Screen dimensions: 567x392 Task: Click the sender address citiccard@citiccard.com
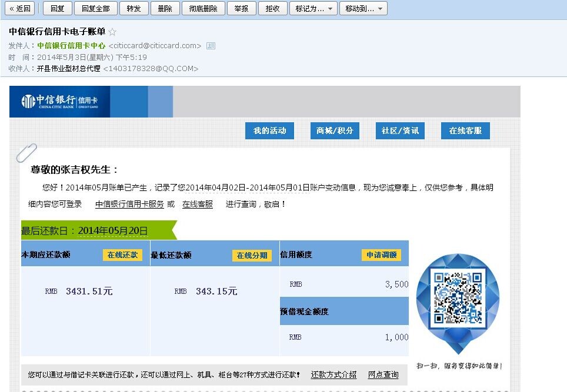[x=155, y=46]
